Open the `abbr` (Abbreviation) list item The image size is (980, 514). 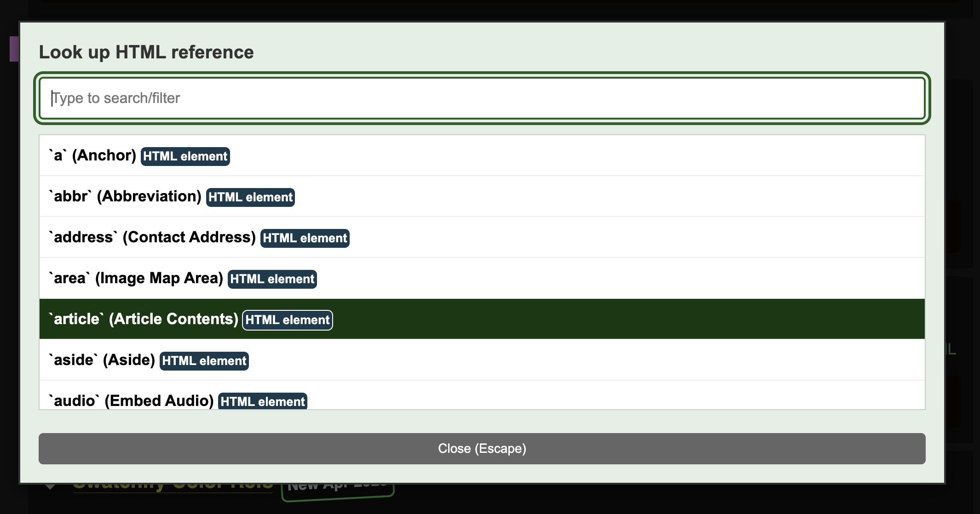[x=482, y=196]
